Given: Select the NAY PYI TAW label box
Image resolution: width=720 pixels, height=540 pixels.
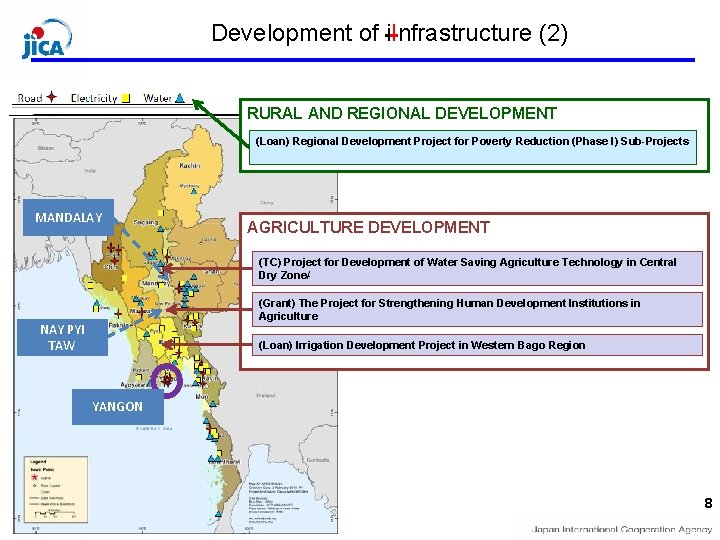Looking at the screenshot, I should pos(62,338).
